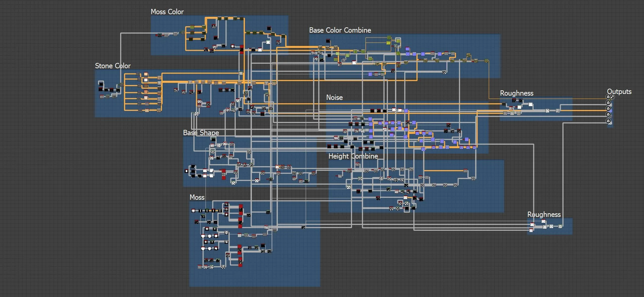Select the dark brown uniform color node in Stone Color
The width and height of the screenshot is (644, 297).
tap(146, 86)
